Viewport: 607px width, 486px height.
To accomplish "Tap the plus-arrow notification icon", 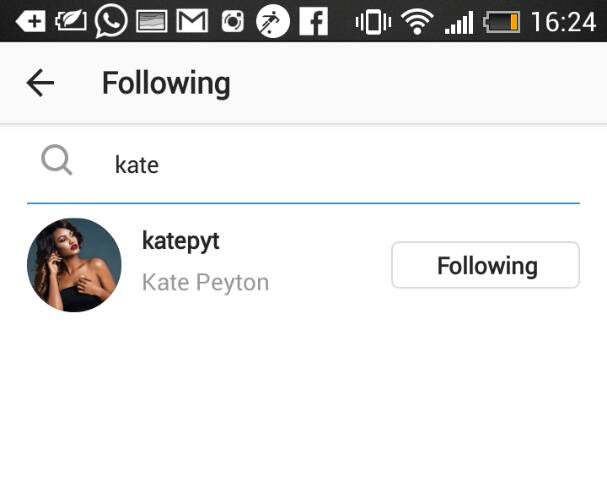I will [x=30, y=21].
